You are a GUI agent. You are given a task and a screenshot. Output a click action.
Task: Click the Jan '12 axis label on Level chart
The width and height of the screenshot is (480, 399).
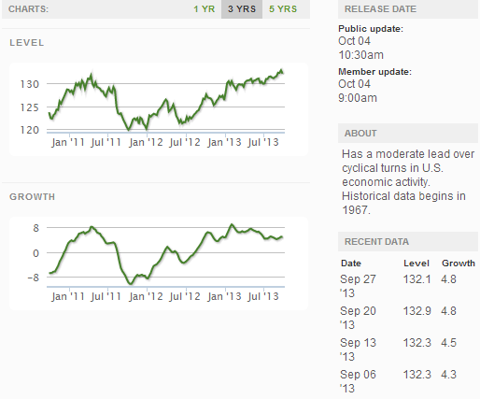(x=146, y=142)
